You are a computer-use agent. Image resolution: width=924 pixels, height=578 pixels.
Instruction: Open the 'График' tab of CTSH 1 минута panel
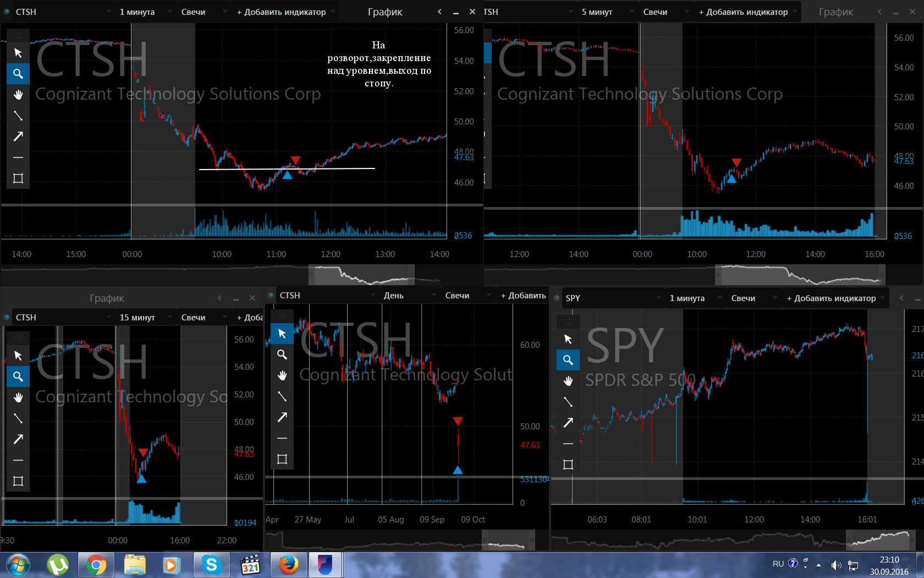[x=385, y=12]
